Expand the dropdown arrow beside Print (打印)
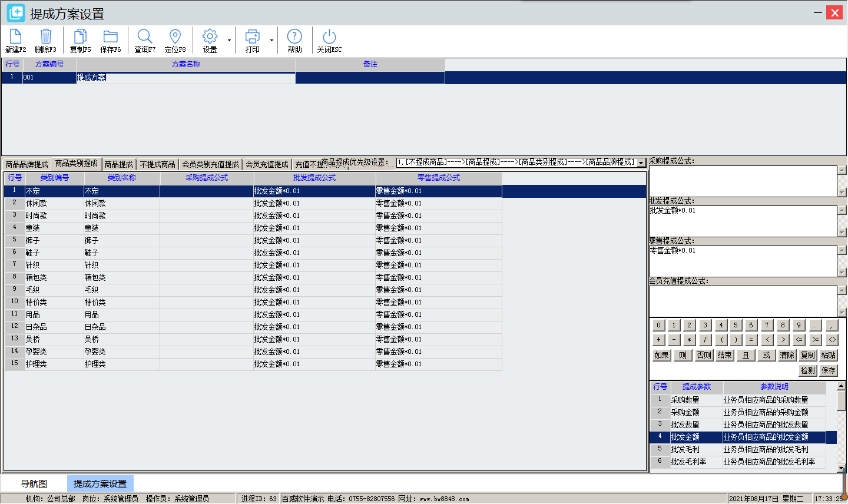Image resolution: width=848 pixels, height=504 pixels. pos(271,41)
